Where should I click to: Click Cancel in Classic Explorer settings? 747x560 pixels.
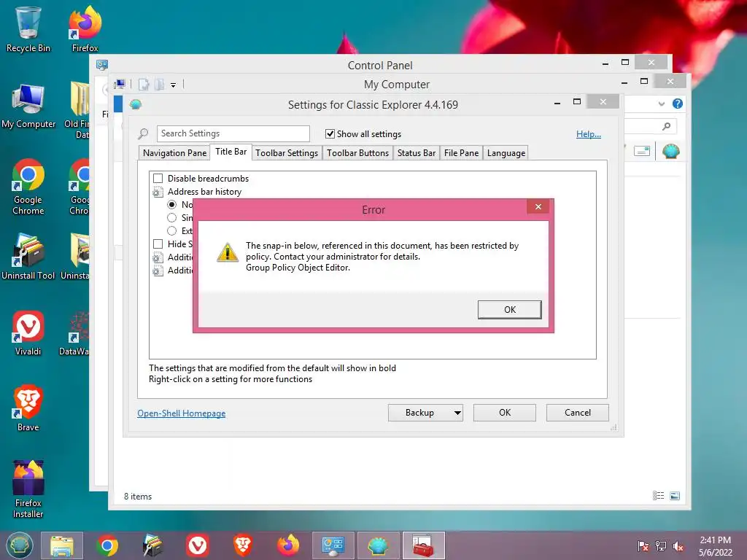(578, 413)
